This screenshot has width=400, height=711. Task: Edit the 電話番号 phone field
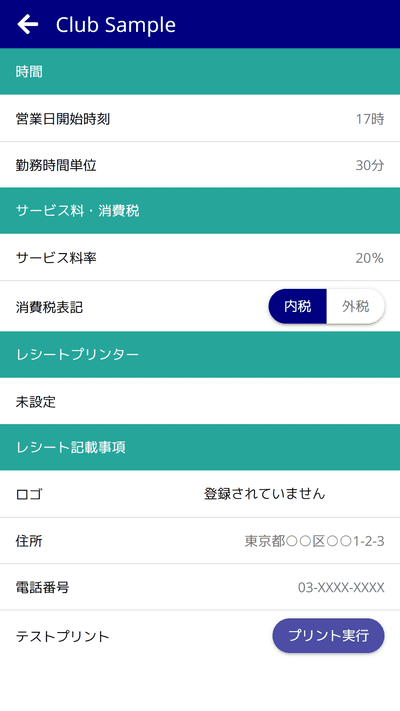[200, 588]
